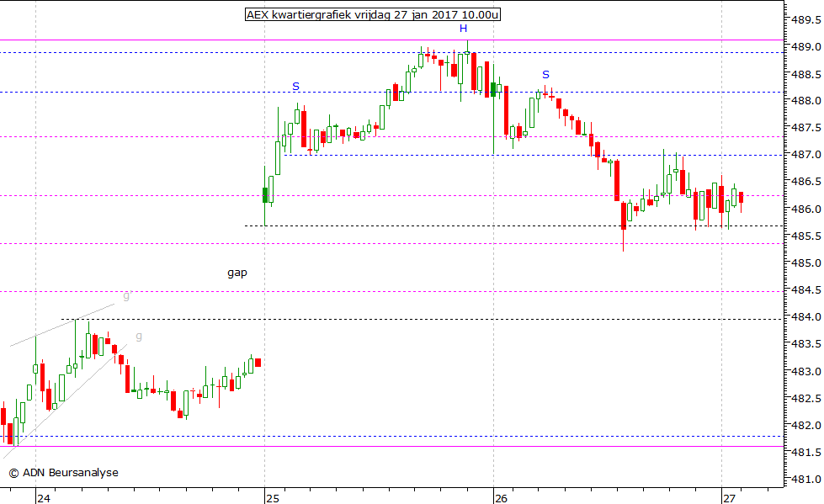Select the 481.5 price axis label
The image size is (824, 504).
click(x=805, y=453)
